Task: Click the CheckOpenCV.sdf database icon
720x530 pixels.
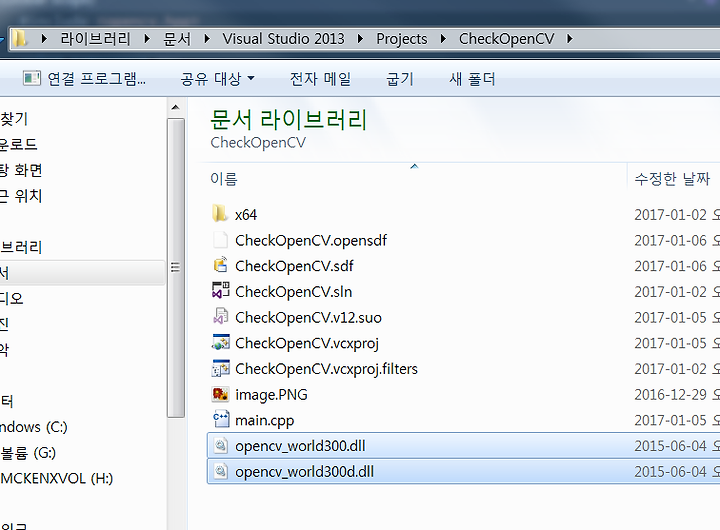Action: pyautogui.click(x=220, y=265)
